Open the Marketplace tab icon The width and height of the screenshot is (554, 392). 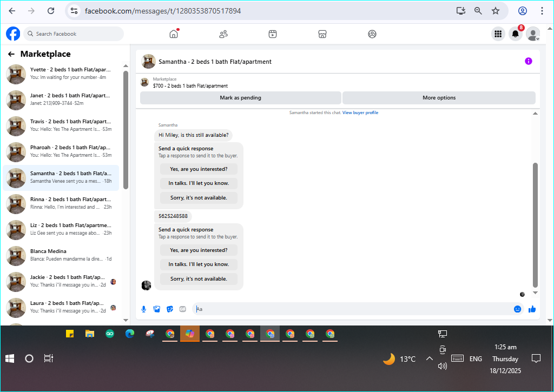coord(322,34)
